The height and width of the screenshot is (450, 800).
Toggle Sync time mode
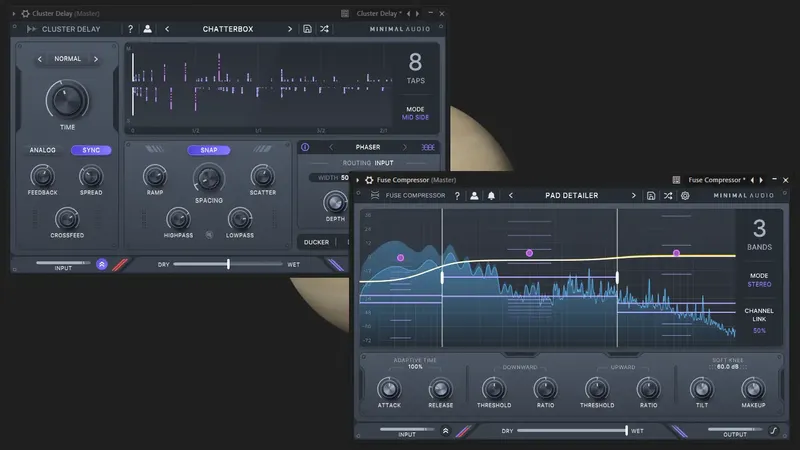pyautogui.click(x=91, y=150)
